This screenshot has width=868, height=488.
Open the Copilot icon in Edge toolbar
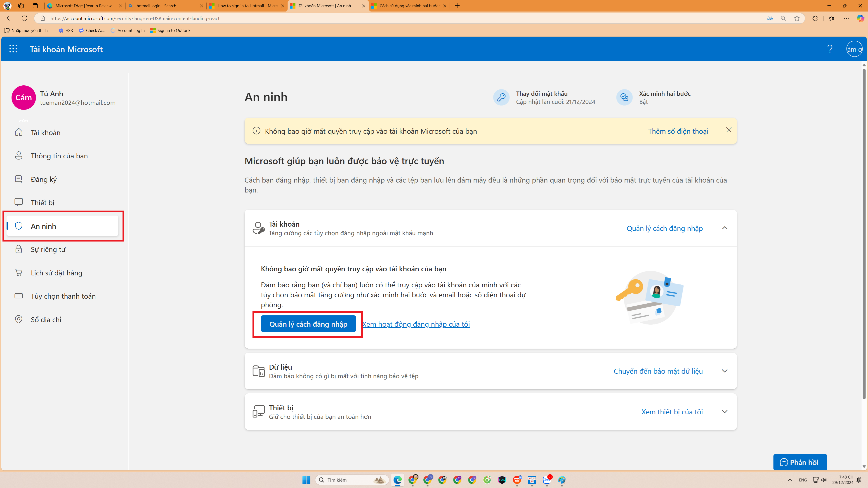(860, 18)
